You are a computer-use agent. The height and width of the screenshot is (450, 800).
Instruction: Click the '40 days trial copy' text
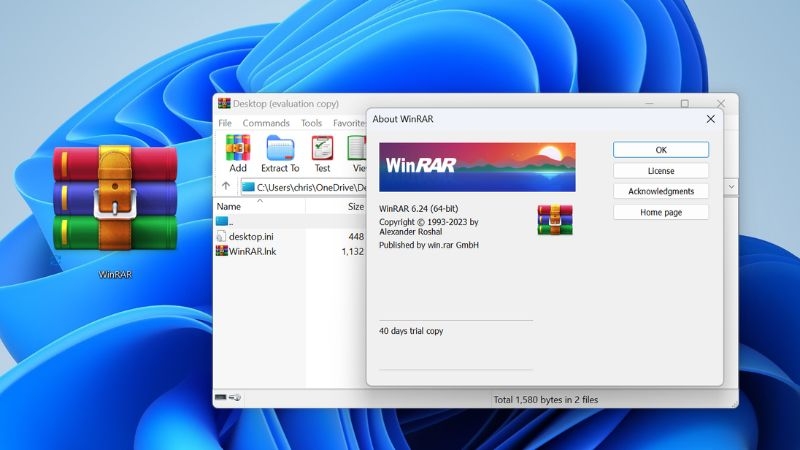411,331
